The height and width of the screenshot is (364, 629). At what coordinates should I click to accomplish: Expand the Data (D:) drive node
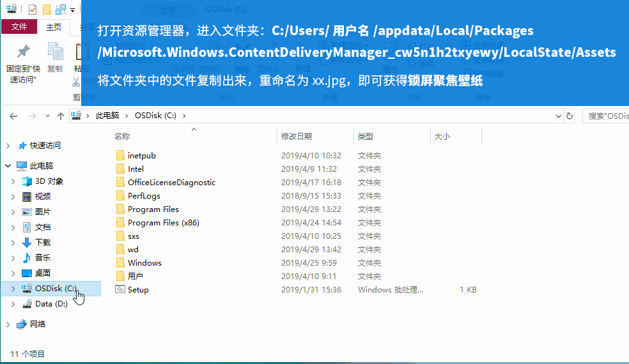(13, 304)
